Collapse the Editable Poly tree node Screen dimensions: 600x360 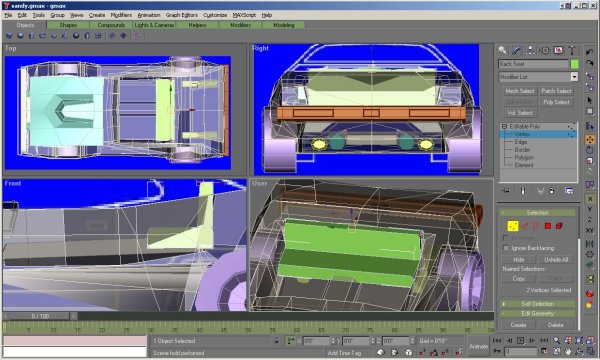tap(504, 126)
